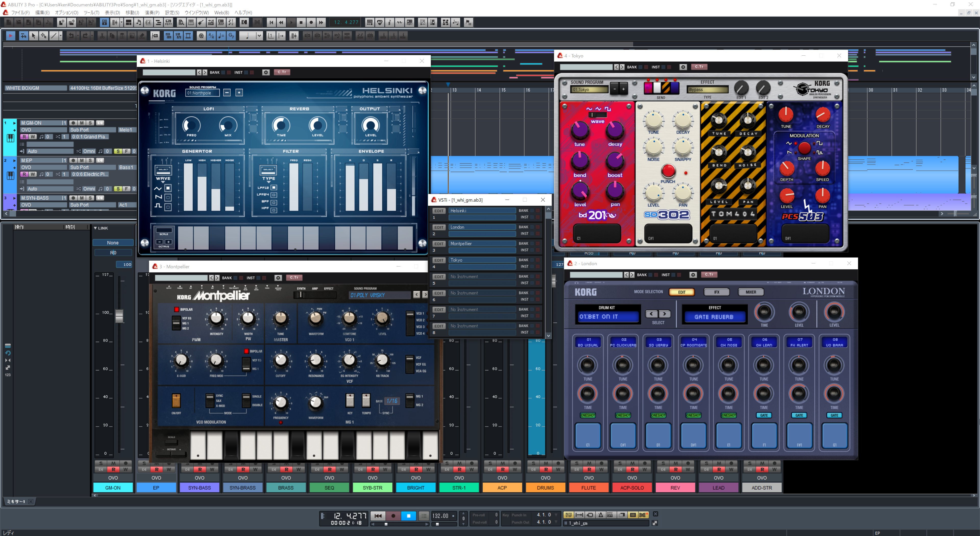Toggle the loop playback icon in transport
The width and height of the screenshot is (980, 536).
[x=590, y=515]
